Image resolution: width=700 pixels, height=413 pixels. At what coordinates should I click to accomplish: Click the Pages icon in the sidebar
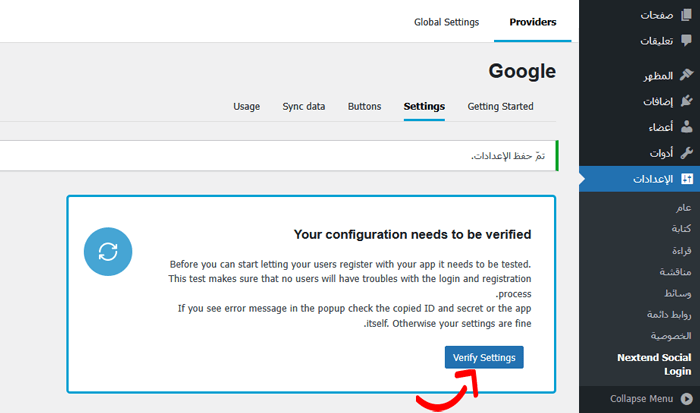(685, 16)
